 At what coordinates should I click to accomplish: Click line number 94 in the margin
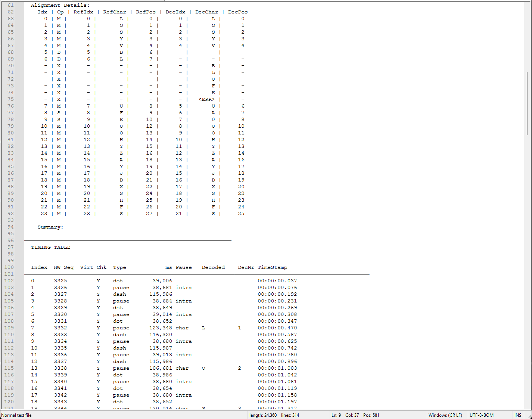coord(10,227)
